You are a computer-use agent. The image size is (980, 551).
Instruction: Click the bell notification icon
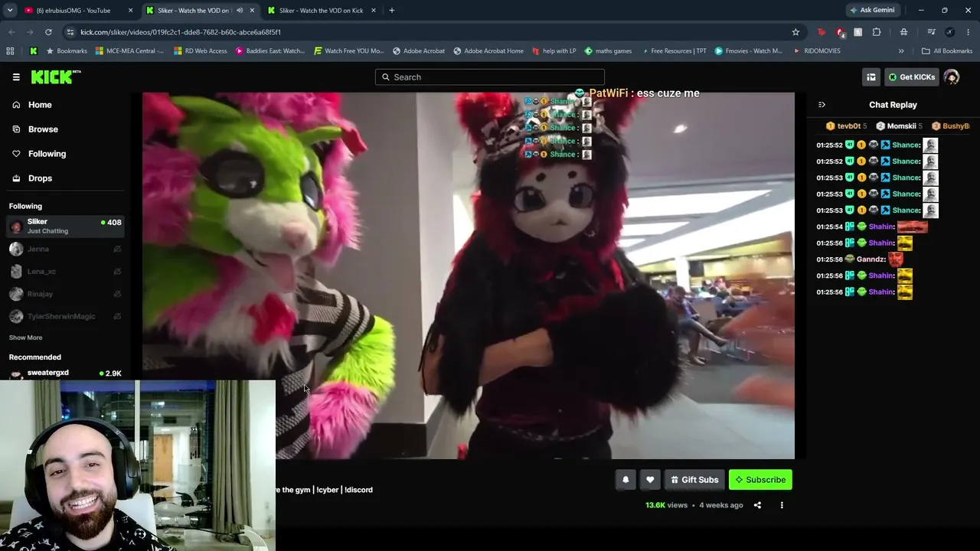point(626,480)
